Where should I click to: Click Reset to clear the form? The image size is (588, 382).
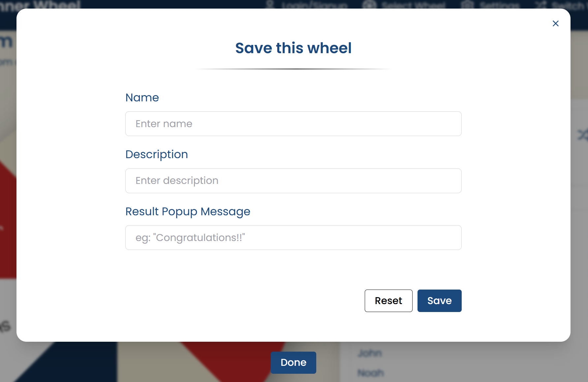point(388,300)
